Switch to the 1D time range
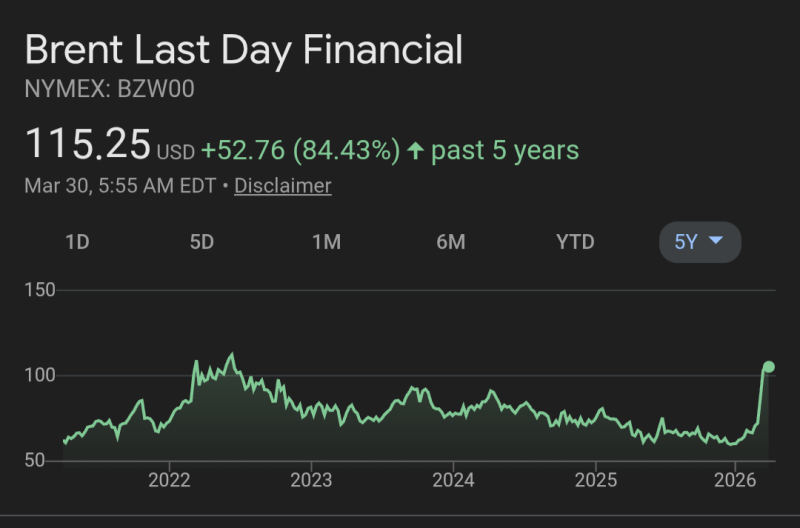 click(77, 242)
